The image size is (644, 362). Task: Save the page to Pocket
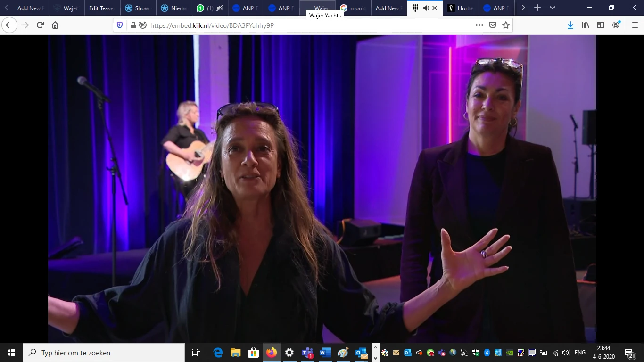click(x=493, y=25)
